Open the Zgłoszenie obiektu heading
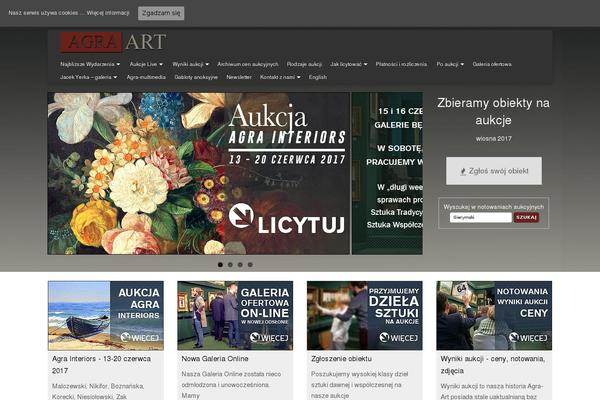This screenshot has height=400, width=600. coord(341,359)
